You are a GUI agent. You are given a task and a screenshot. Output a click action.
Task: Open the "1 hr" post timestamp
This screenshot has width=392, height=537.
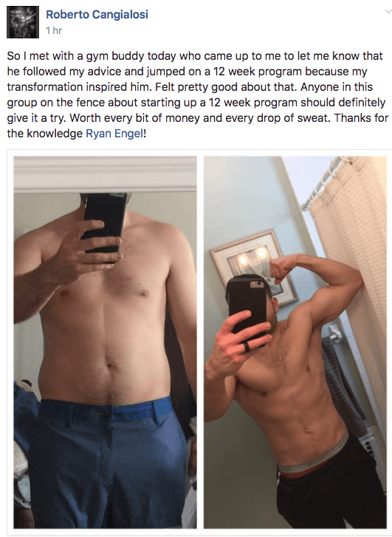pyautogui.click(x=54, y=30)
